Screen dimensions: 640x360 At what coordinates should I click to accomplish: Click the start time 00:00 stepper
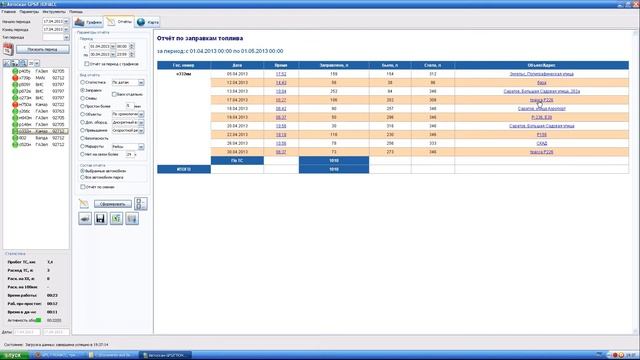131,47
